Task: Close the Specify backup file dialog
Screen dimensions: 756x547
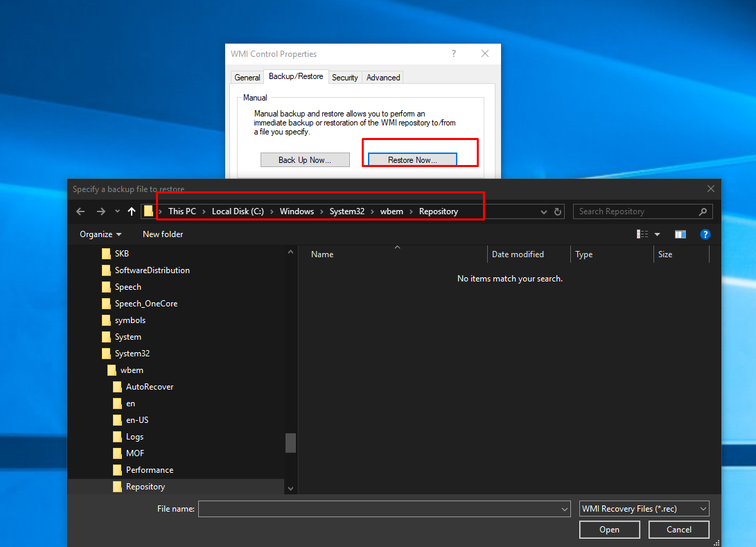Action: pyautogui.click(x=711, y=189)
